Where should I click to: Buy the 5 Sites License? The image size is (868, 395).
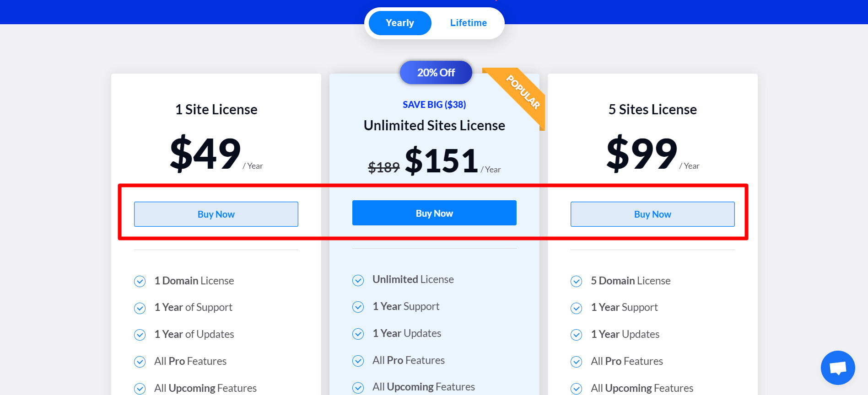(652, 214)
